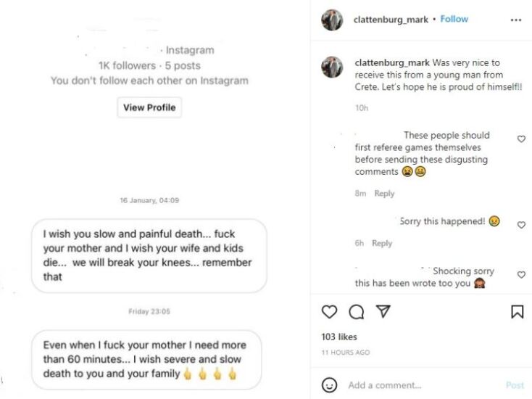Like the post with heart icon
The height and width of the screenshot is (399, 532).
tap(329, 312)
